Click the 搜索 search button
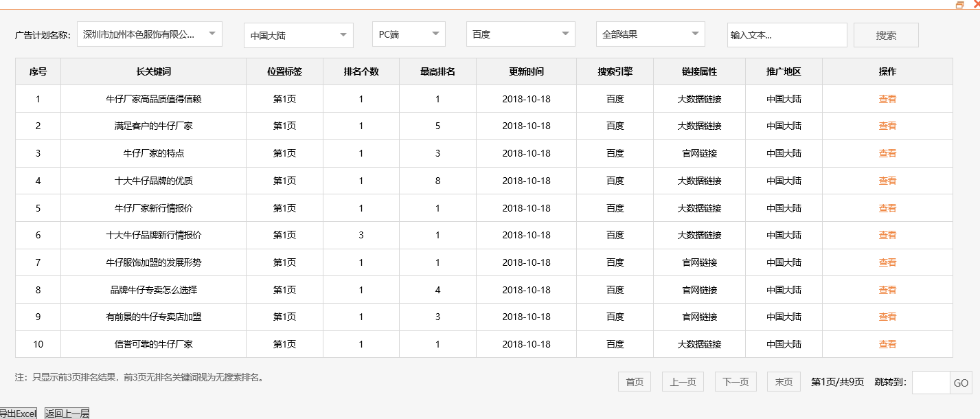This screenshot has width=980, height=419. click(885, 34)
